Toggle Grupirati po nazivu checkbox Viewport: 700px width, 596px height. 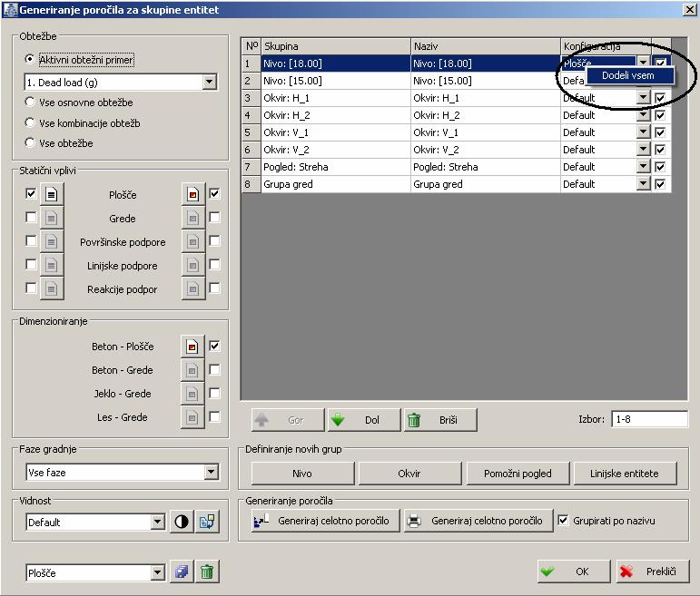point(564,520)
